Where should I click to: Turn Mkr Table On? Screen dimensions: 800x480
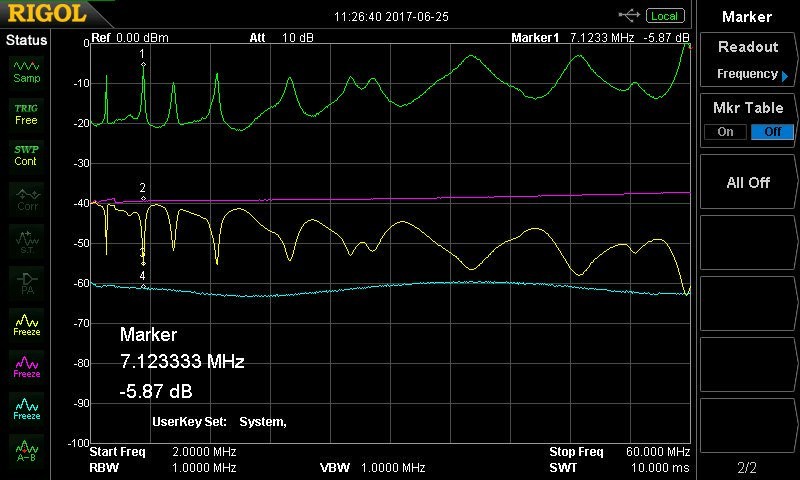tap(725, 132)
